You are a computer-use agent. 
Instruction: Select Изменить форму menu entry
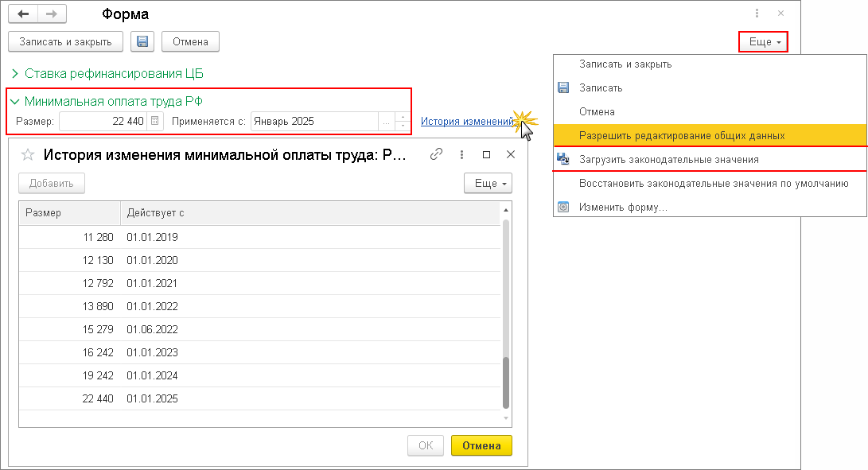pyautogui.click(x=623, y=207)
